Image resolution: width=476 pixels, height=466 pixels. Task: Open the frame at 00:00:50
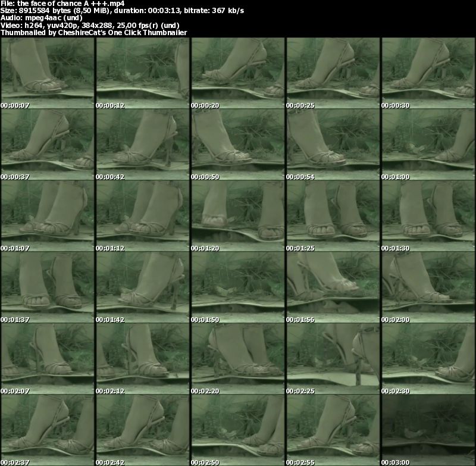pos(238,145)
